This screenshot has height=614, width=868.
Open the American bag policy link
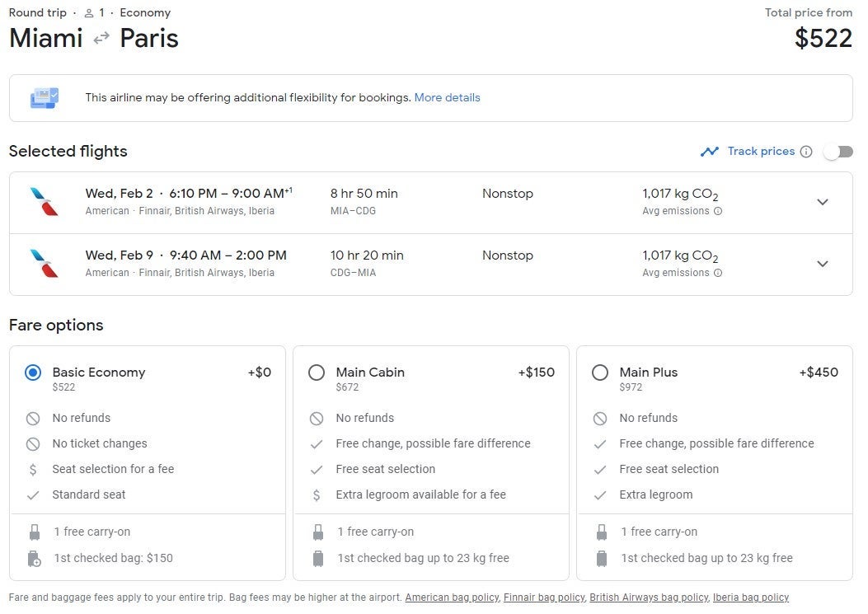(452, 598)
